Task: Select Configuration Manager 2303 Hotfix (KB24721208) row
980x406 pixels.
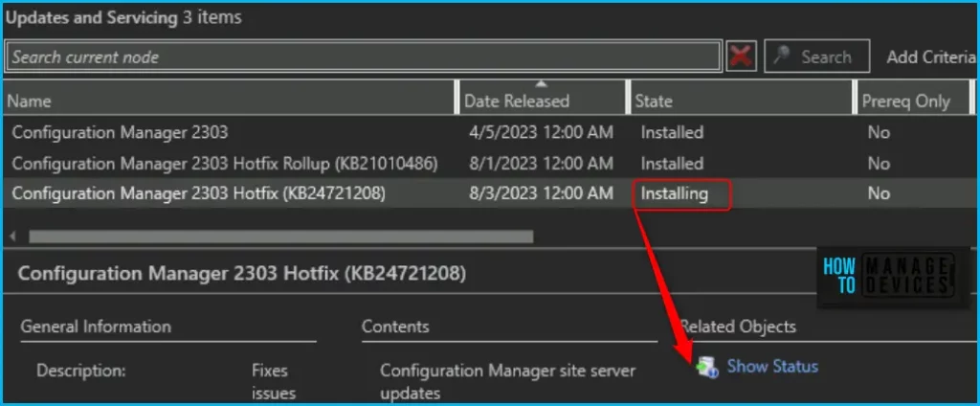Action: point(490,194)
